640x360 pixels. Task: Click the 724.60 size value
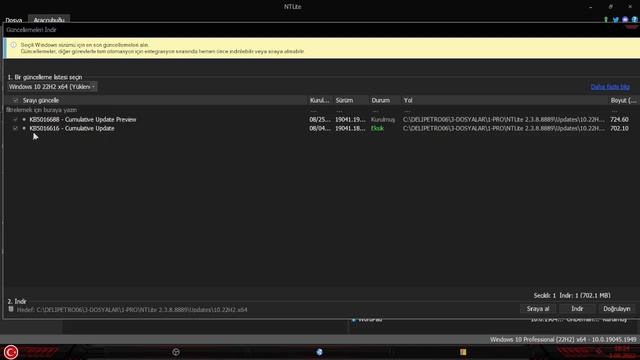pyautogui.click(x=619, y=120)
